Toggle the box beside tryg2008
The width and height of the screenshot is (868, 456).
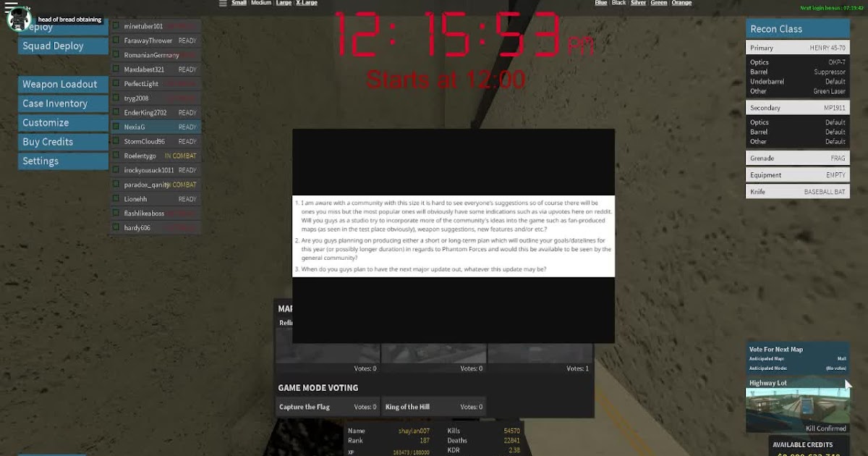coord(115,98)
